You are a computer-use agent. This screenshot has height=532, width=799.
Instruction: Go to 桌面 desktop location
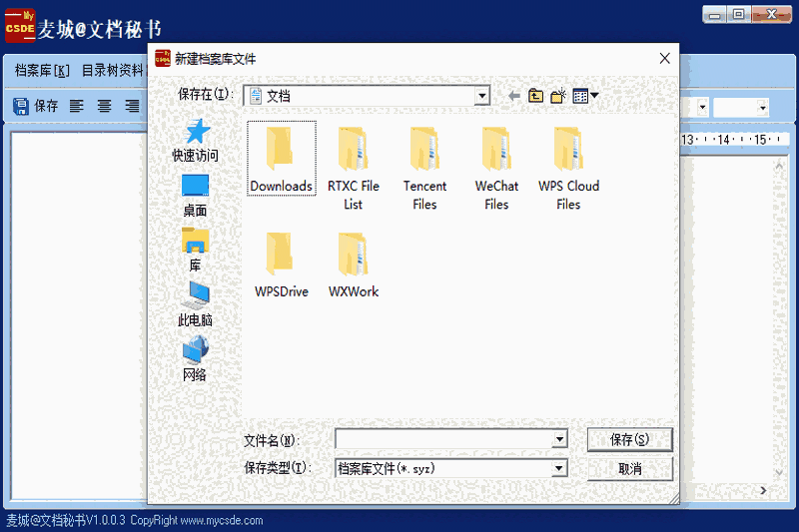(x=195, y=196)
